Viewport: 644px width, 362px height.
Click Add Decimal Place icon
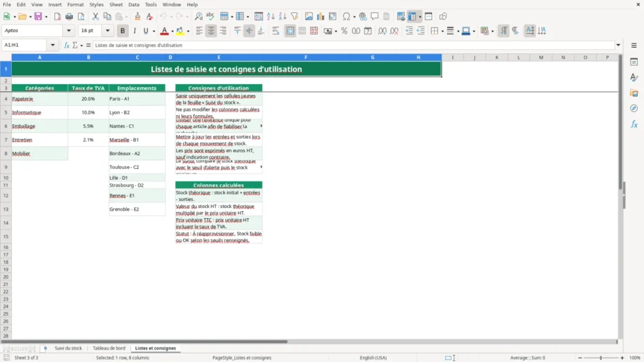[382, 31]
